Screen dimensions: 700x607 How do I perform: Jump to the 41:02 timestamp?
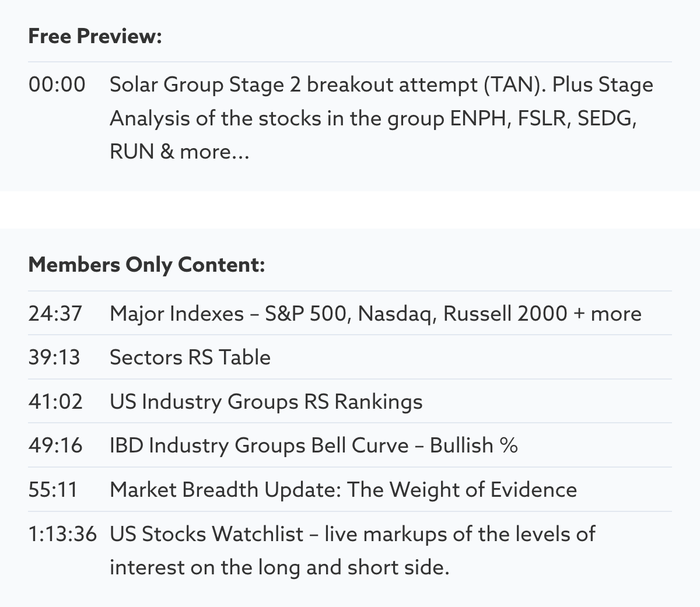click(55, 402)
